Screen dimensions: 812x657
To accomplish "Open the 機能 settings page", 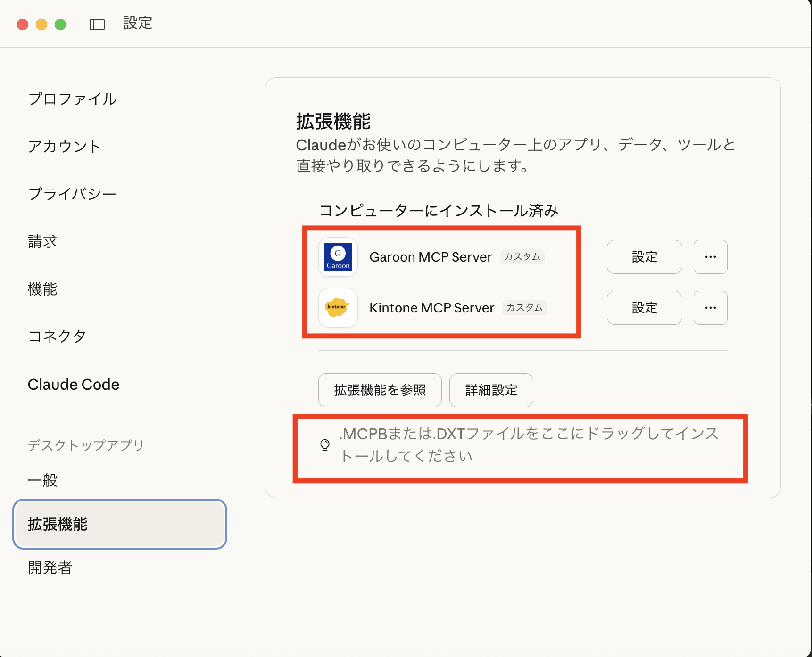I will [x=42, y=289].
